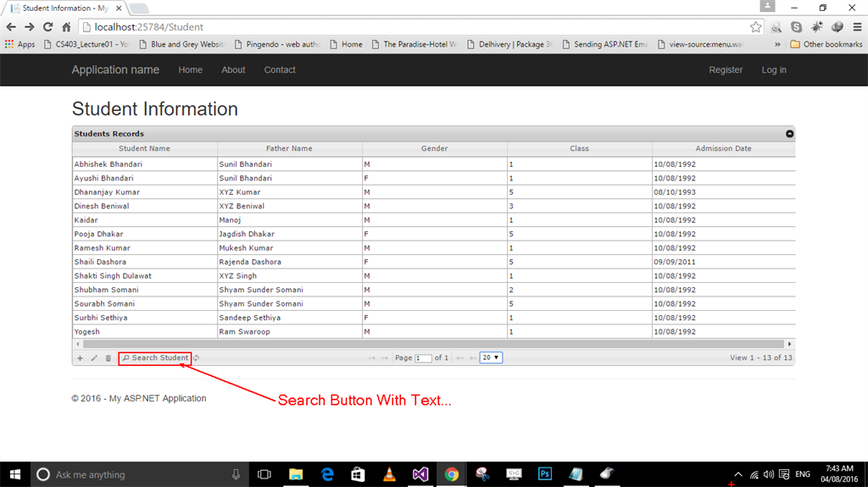Open Other bookmarks folder
868x487 pixels.
pos(826,44)
